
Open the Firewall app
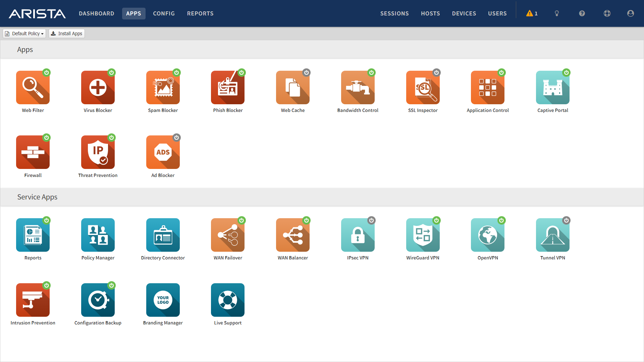click(x=33, y=152)
